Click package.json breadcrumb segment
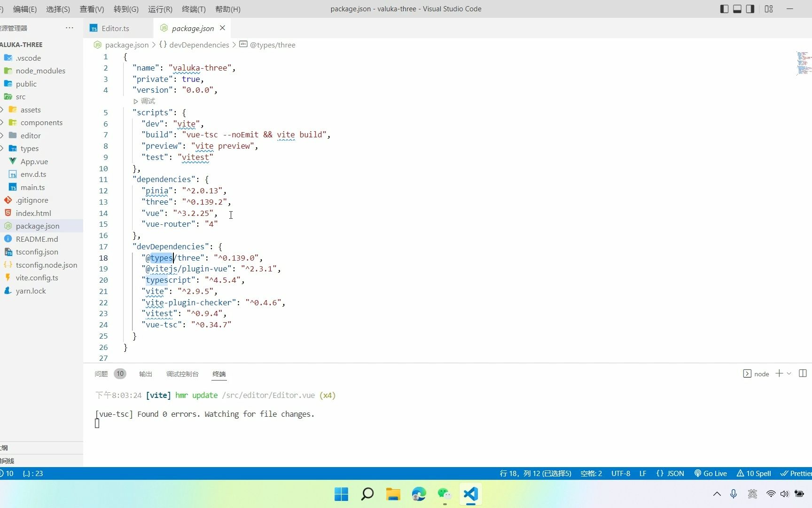This screenshot has height=508, width=812. [127, 45]
